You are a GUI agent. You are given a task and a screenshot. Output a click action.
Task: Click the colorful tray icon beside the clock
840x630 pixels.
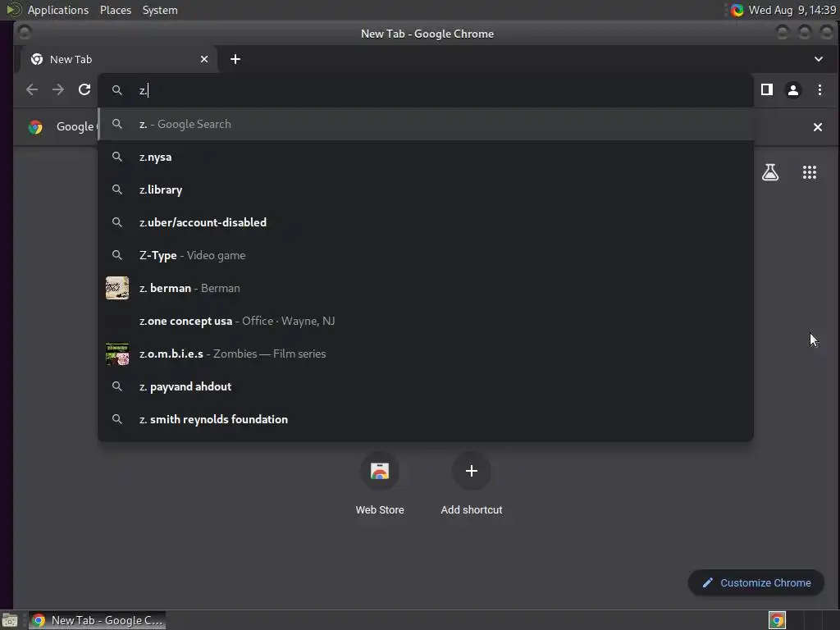(x=737, y=10)
